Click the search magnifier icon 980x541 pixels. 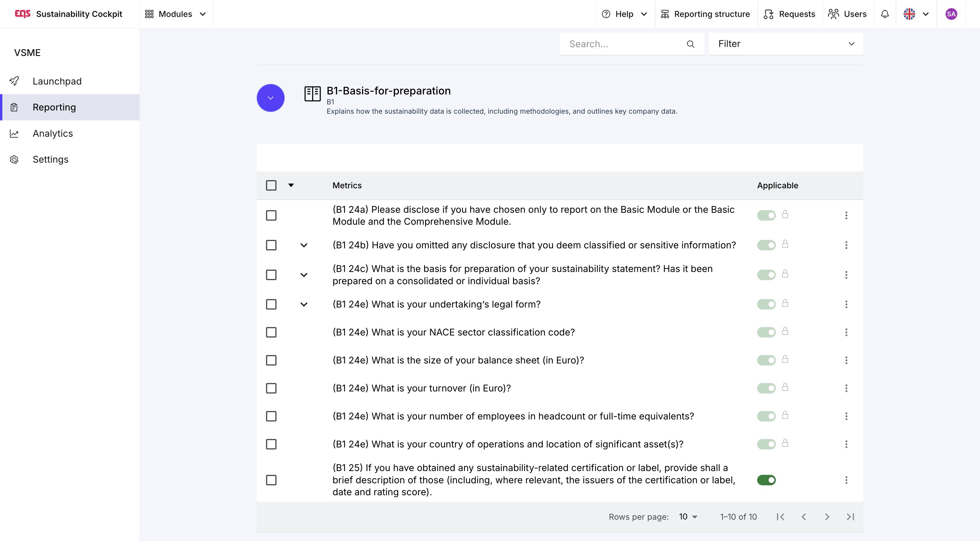[x=690, y=44]
